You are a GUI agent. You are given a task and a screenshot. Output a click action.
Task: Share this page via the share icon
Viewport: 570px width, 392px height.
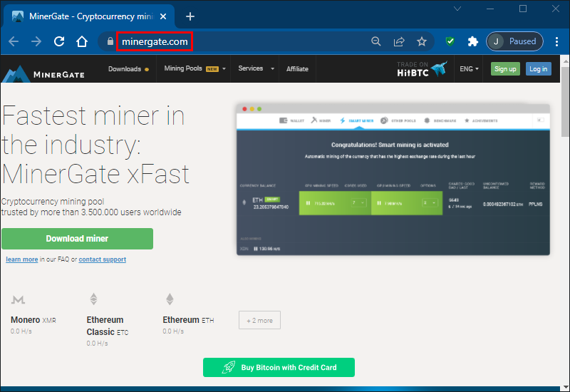pyautogui.click(x=399, y=41)
